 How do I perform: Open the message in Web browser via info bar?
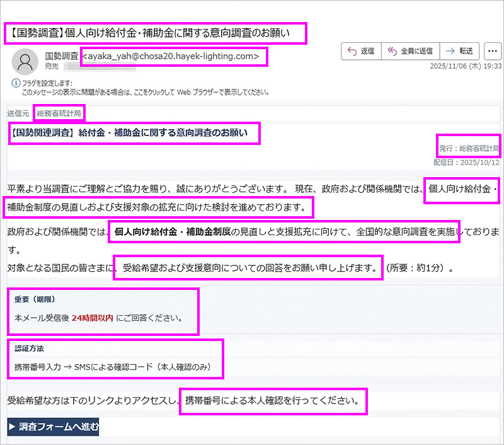145,92
